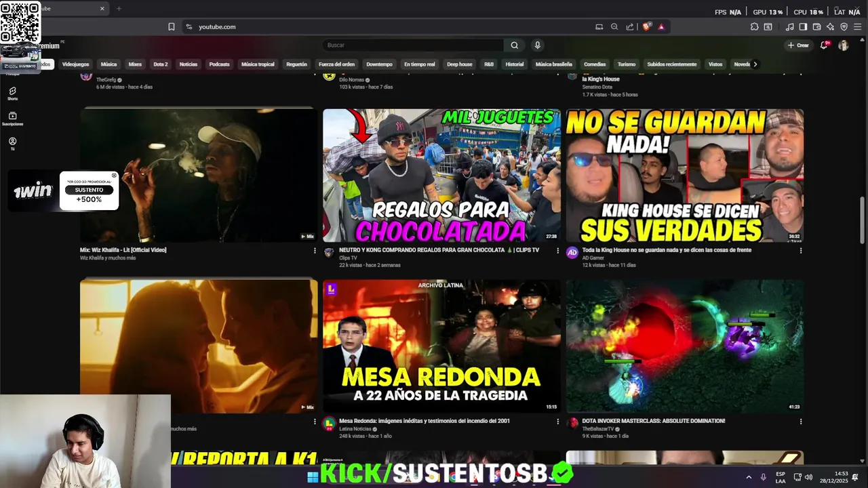Click the Brave Shields lion icon
This screenshot has height=488, width=868.
click(x=647, y=26)
